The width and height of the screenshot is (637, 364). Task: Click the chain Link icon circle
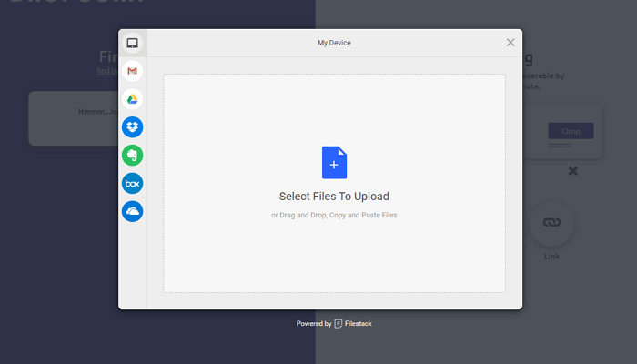(x=551, y=224)
